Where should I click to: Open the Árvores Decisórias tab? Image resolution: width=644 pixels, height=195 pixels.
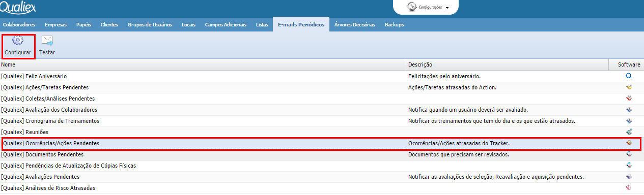click(355, 24)
